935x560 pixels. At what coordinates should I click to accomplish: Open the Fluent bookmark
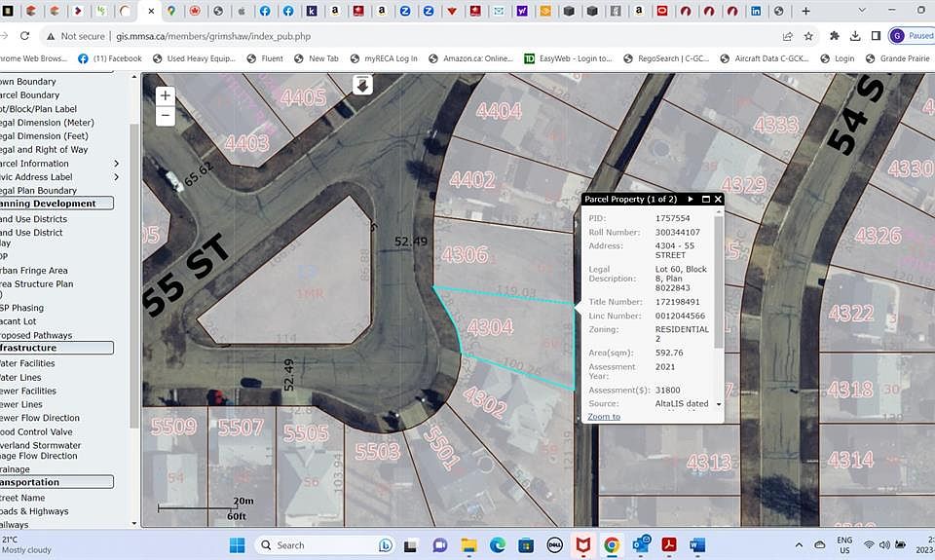265,58
